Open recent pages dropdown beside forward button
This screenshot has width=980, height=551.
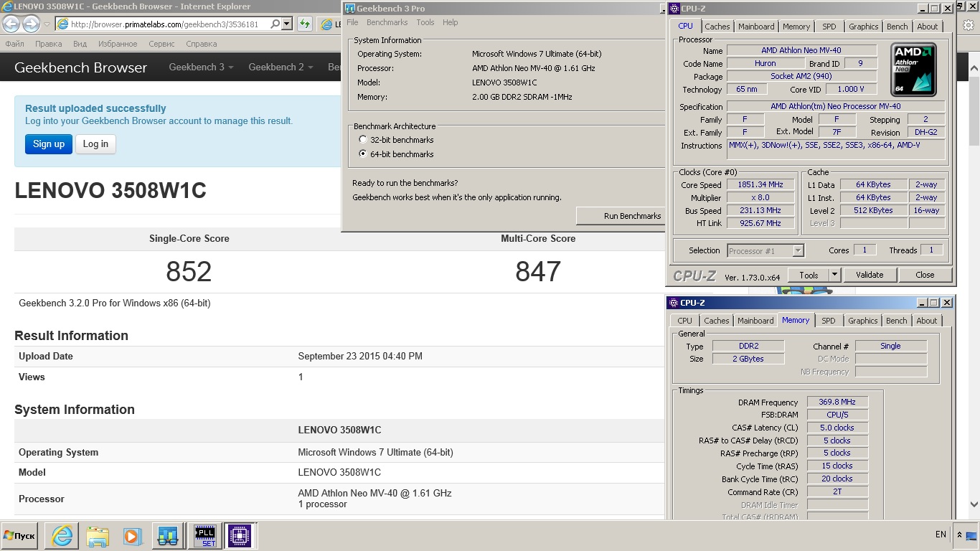[x=47, y=24]
